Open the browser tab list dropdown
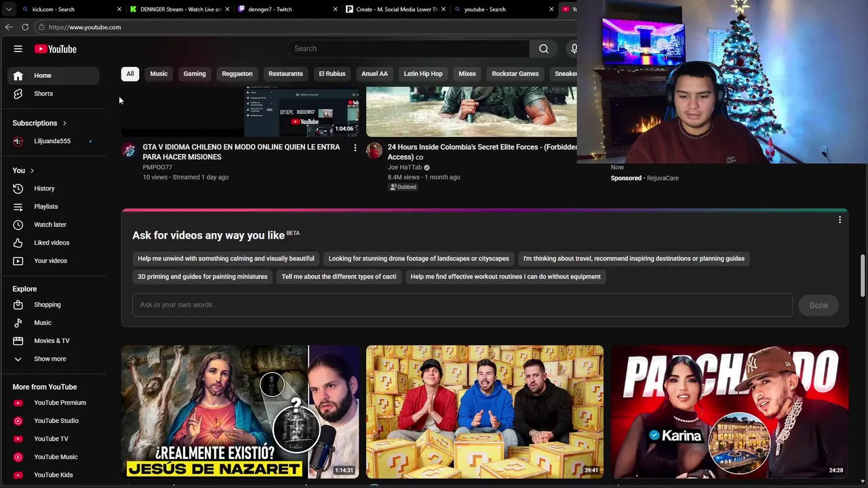868x488 pixels. (x=8, y=9)
